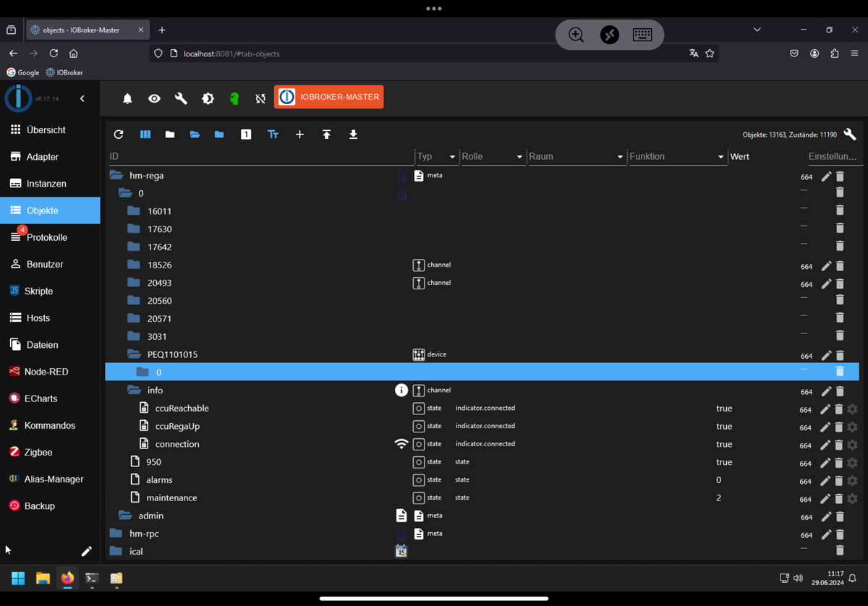This screenshot has height=606, width=868.
Task: Open ECharts in the sidebar
Action: 50,398
